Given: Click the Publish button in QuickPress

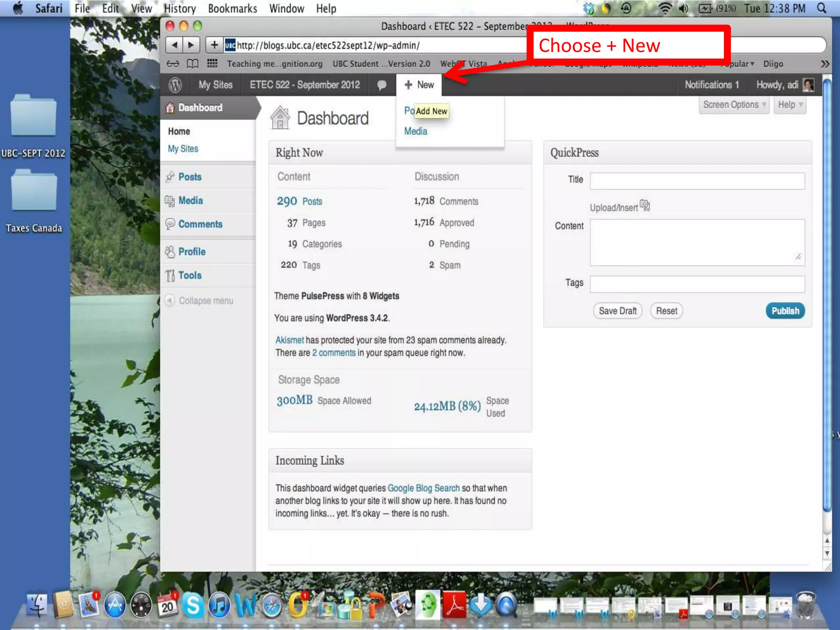Looking at the screenshot, I should point(785,311).
